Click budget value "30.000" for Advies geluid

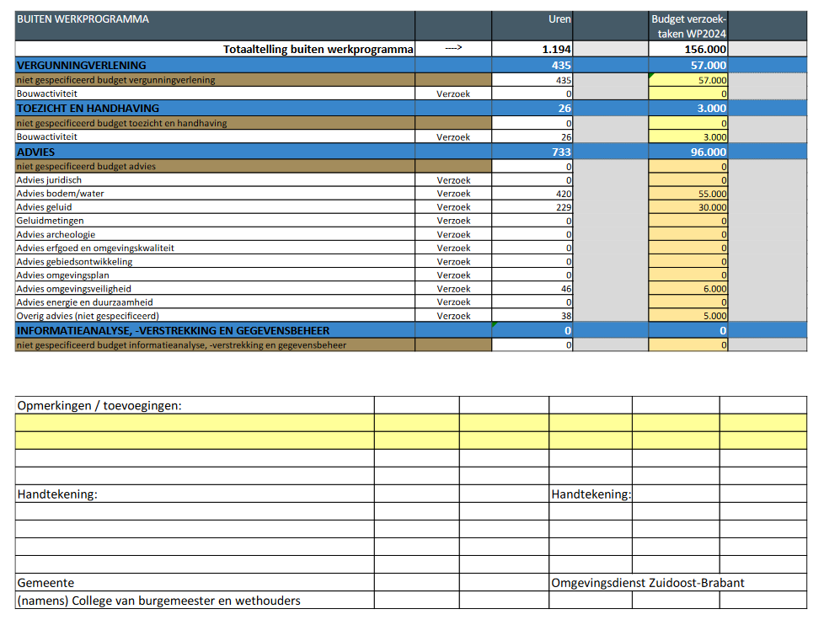(x=713, y=207)
